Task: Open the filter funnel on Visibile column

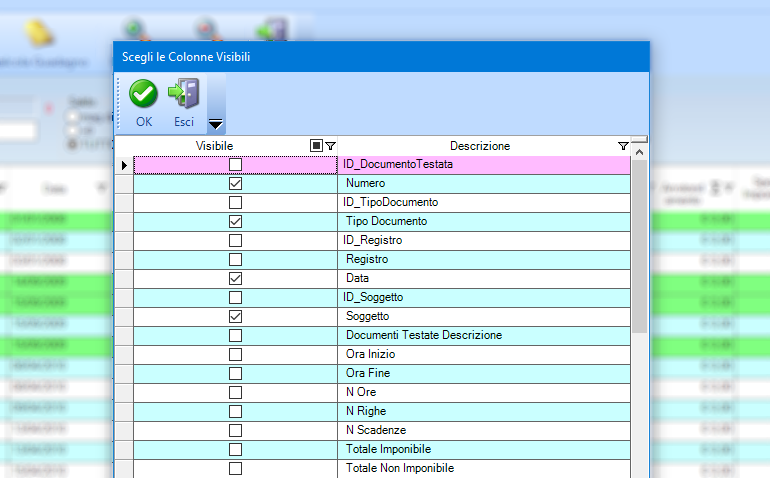Action: click(x=330, y=146)
